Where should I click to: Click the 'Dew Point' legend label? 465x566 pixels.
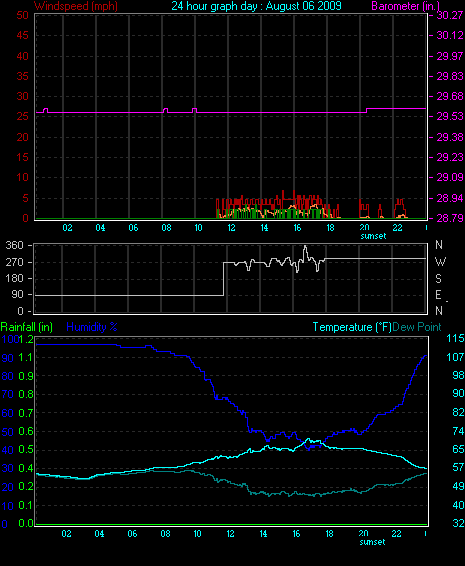[417, 327]
